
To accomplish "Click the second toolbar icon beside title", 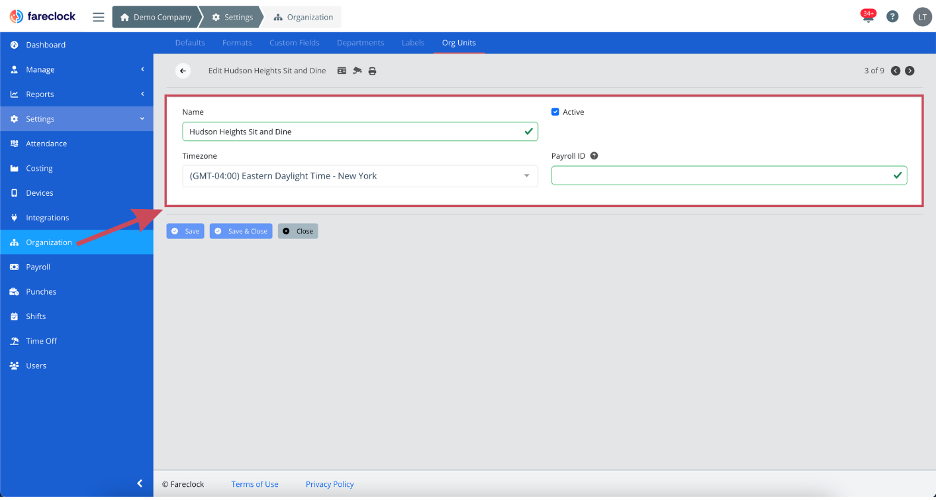I will [357, 70].
